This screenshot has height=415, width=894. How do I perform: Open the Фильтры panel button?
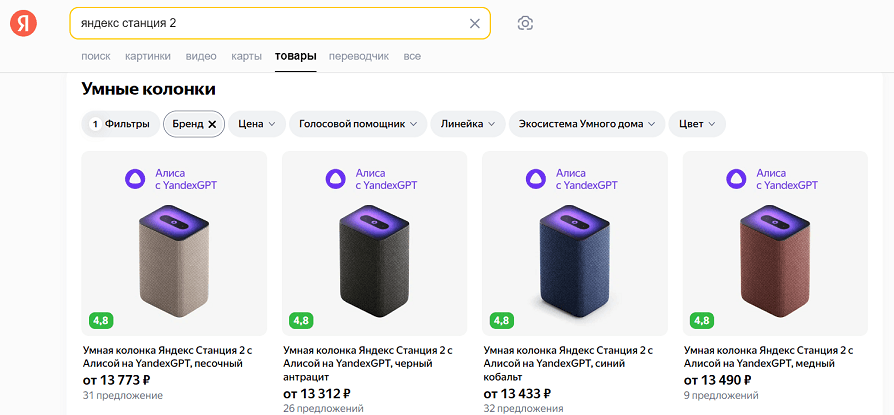tap(119, 124)
